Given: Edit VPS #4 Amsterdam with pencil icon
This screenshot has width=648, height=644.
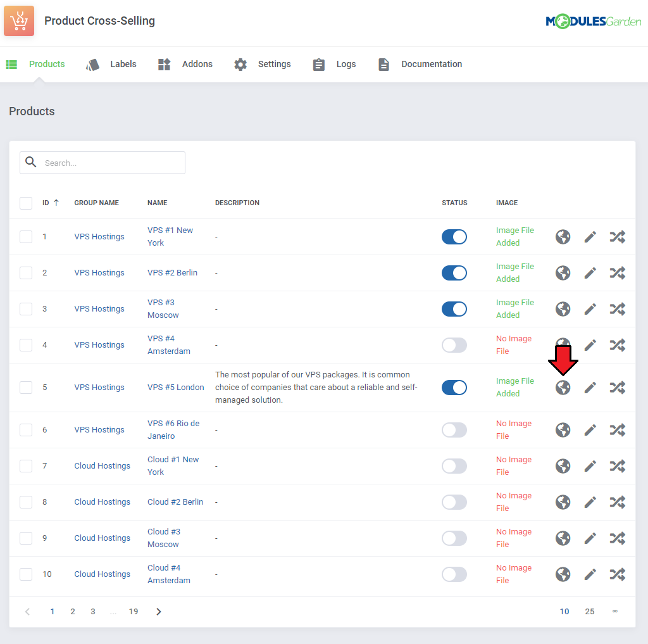Looking at the screenshot, I should pyautogui.click(x=590, y=345).
